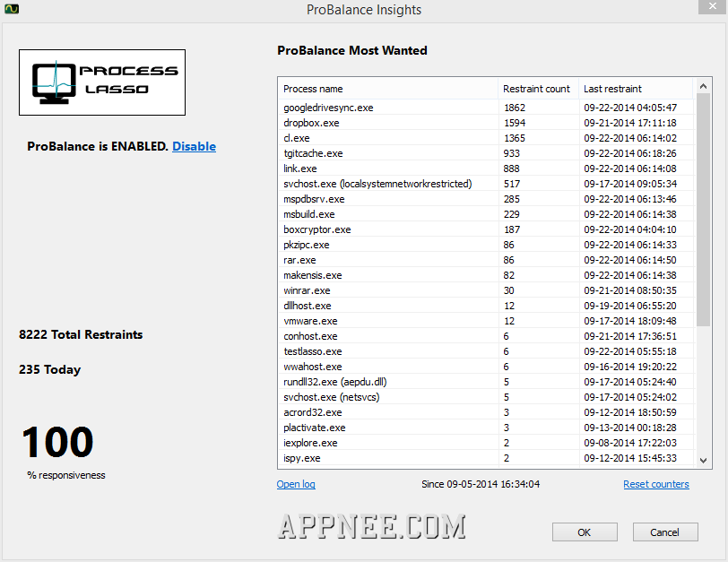This screenshot has height=562, width=728.
Task: Select the link.exe row
Action: pos(486,169)
